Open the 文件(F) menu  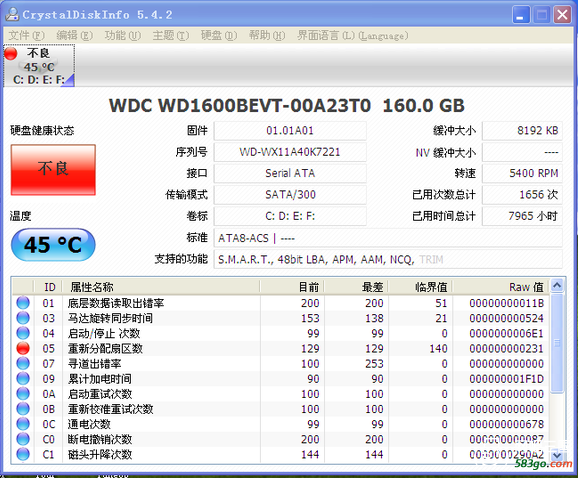pyautogui.click(x=27, y=35)
